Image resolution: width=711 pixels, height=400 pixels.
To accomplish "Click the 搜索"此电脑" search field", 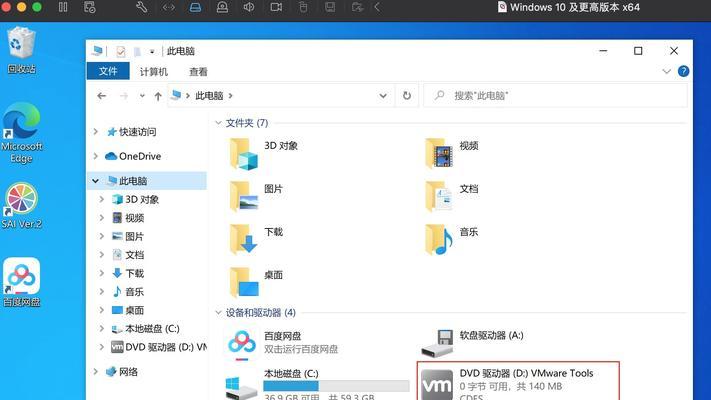I will [555, 96].
